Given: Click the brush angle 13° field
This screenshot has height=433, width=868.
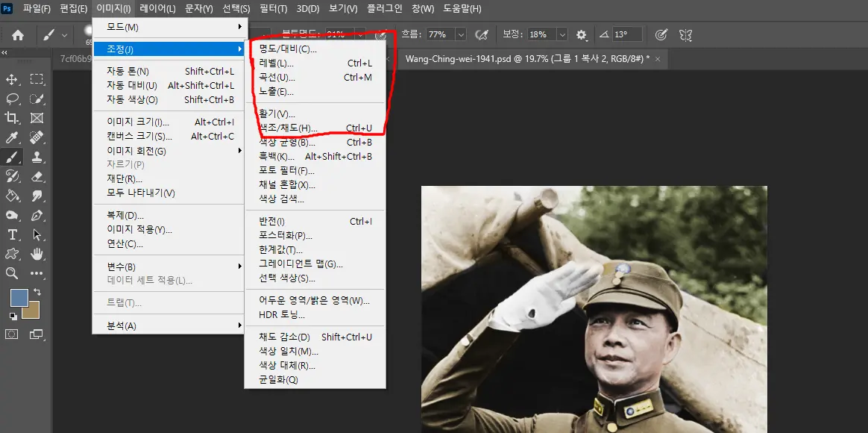Looking at the screenshot, I should [627, 34].
